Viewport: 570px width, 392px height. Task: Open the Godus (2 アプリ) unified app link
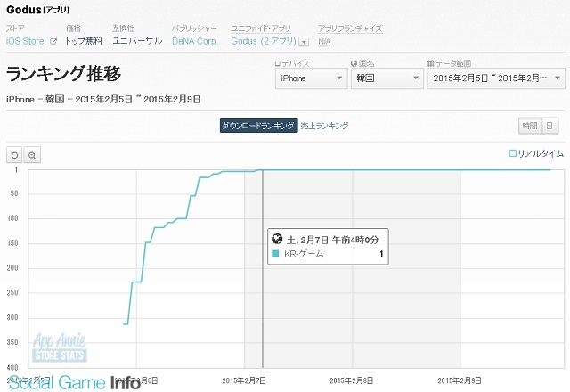coord(264,41)
